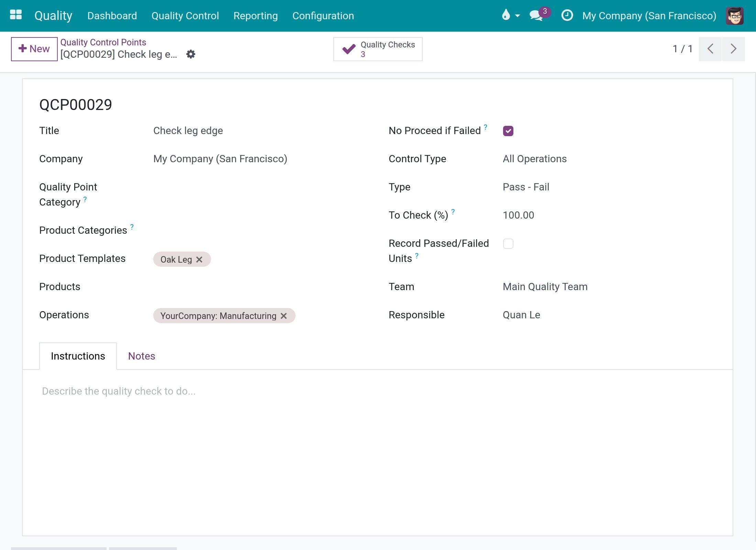Open the Company field dropdown
This screenshot has width=756, height=550.
coord(259,159)
